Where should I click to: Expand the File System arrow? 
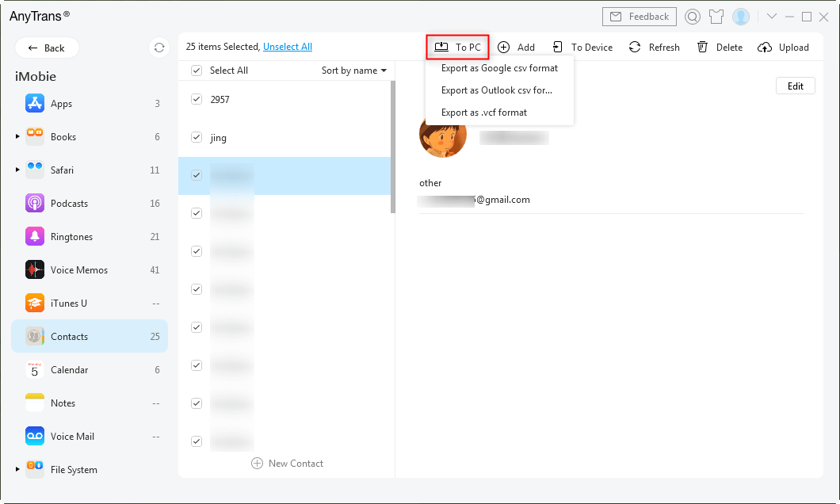click(x=17, y=470)
